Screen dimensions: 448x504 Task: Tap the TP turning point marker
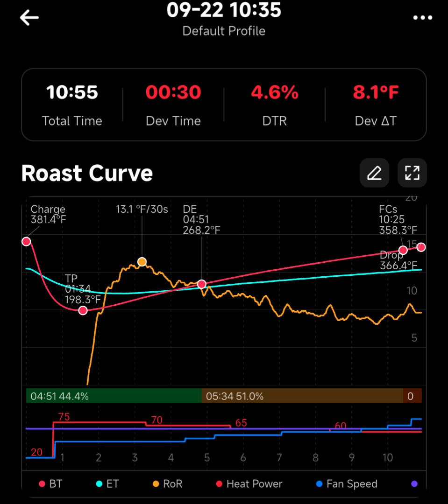tap(83, 310)
